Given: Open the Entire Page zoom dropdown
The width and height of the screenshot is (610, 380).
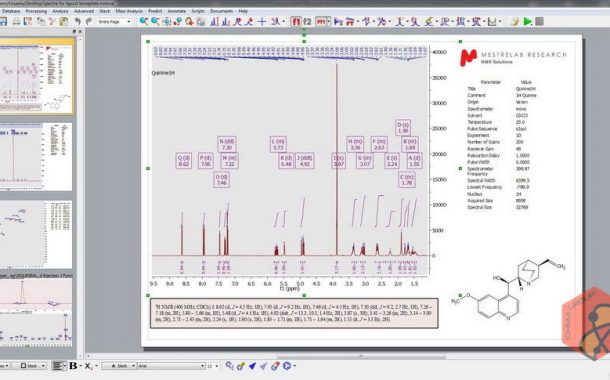Looking at the screenshot, I should (x=114, y=22).
